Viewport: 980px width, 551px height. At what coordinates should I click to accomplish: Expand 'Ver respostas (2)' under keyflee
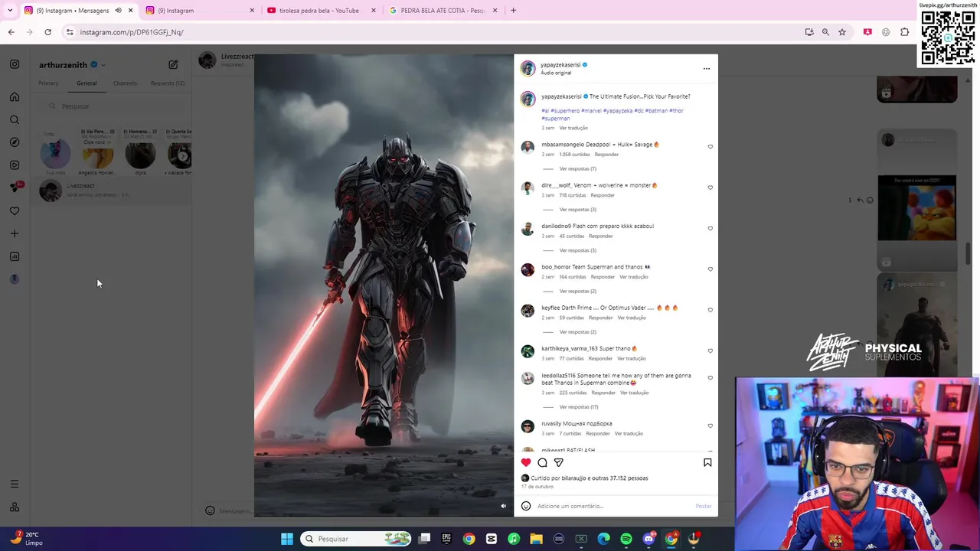(x=577, y=332)
